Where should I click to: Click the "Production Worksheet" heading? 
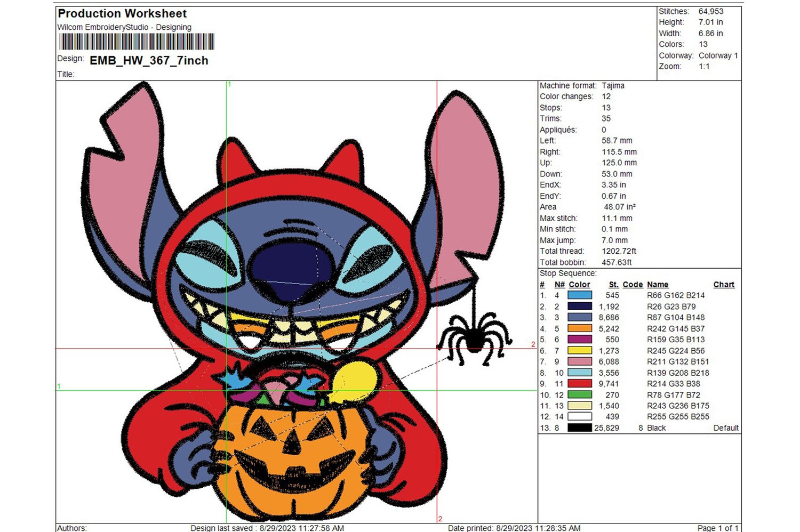(122, 13)
